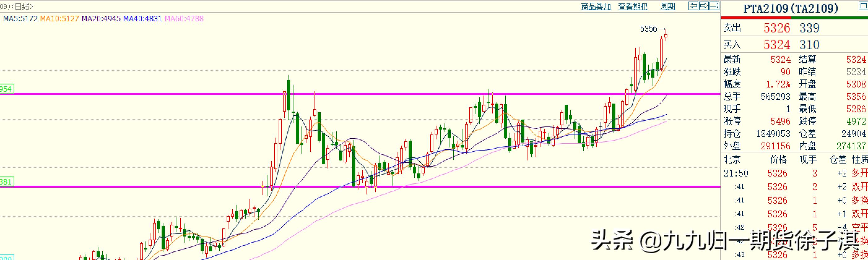Click the sell volume 339
Image resolution: width=868 pixels, height=260 pixels.
tap(809, 28)
